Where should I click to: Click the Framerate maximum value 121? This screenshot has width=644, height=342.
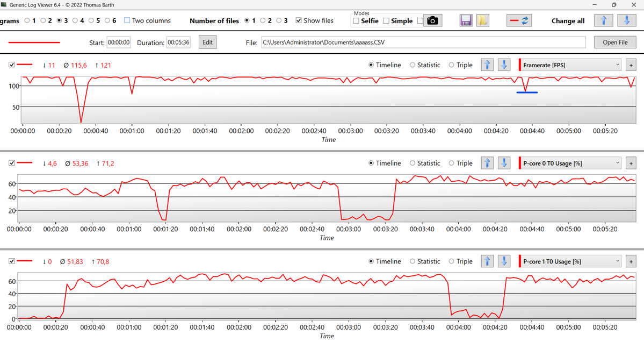coord(106,66)
